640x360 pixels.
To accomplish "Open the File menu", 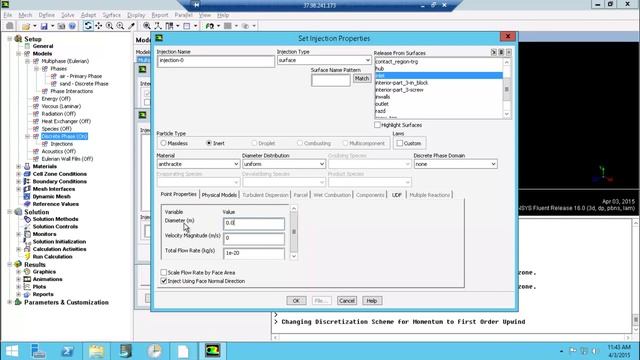I will tap(8, 15).
